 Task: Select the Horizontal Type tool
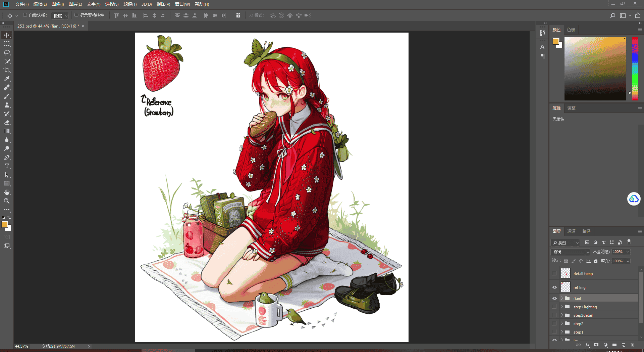click(x=7, y=166)
